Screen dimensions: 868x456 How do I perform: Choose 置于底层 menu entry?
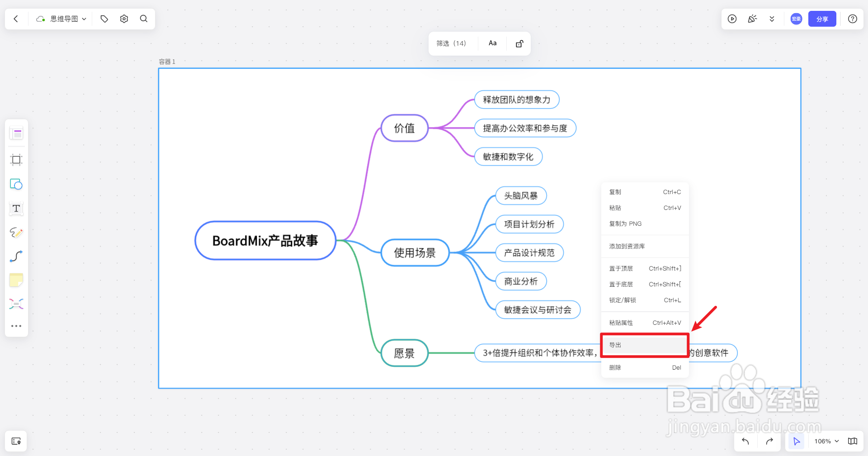(x=645, y=285)
